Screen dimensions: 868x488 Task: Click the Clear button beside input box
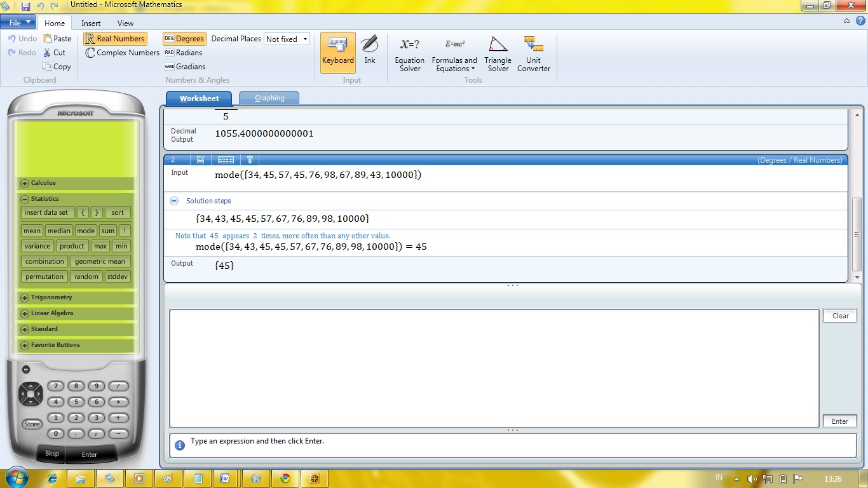(x=840, y=316)
